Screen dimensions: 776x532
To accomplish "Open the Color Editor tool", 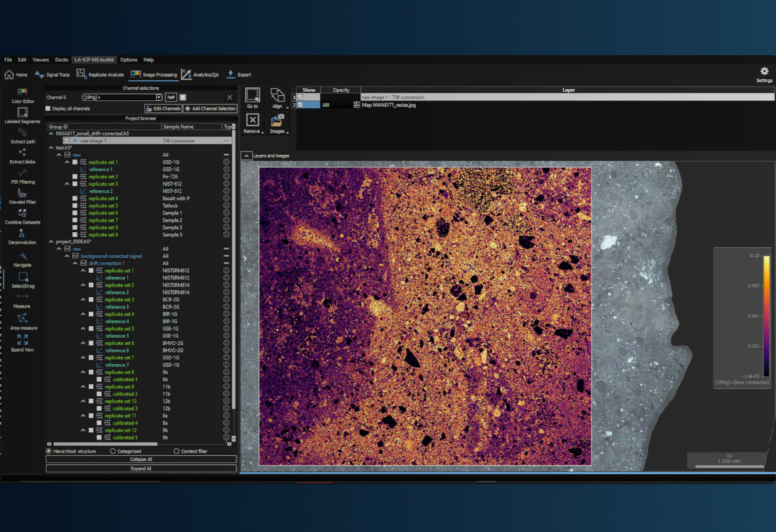I will click(x=22, y=96).
